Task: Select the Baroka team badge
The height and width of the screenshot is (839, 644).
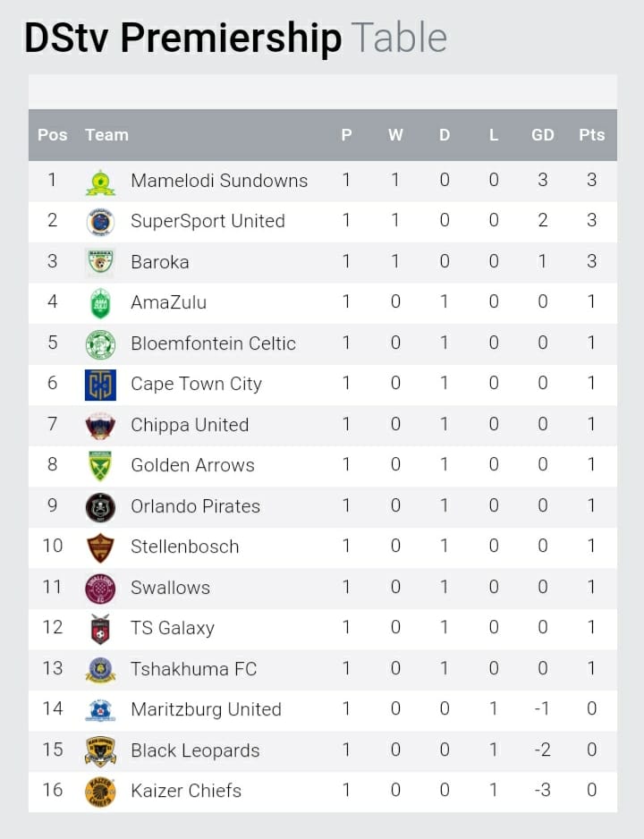Action: tap(100, 262)
